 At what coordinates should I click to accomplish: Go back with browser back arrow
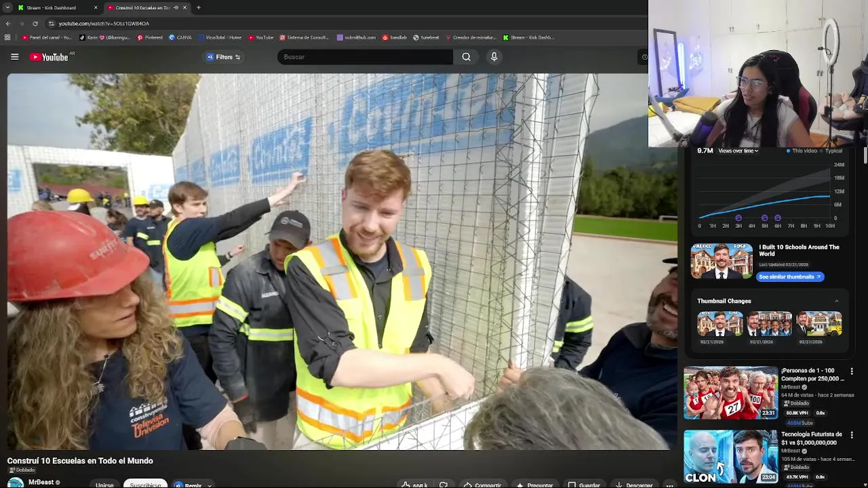point(7,23)
